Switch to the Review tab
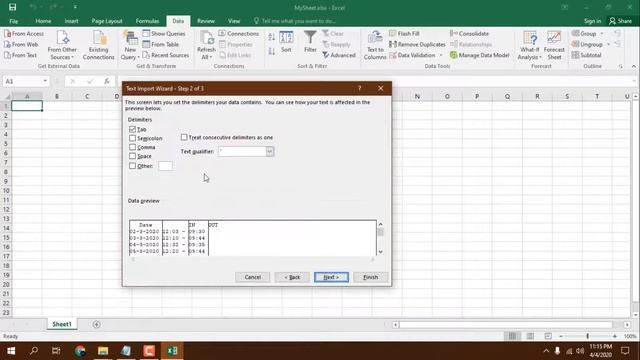This screenshot has height=360, width=640. pos(206,21)
